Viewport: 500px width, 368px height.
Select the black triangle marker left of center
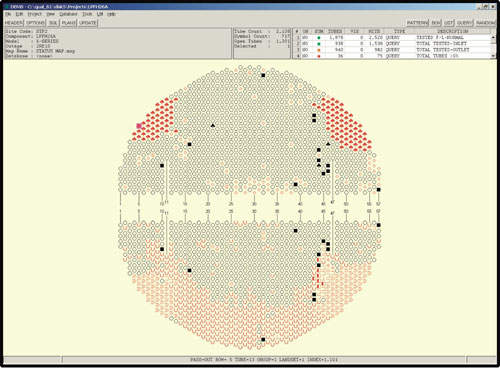(x=213, y=125)
